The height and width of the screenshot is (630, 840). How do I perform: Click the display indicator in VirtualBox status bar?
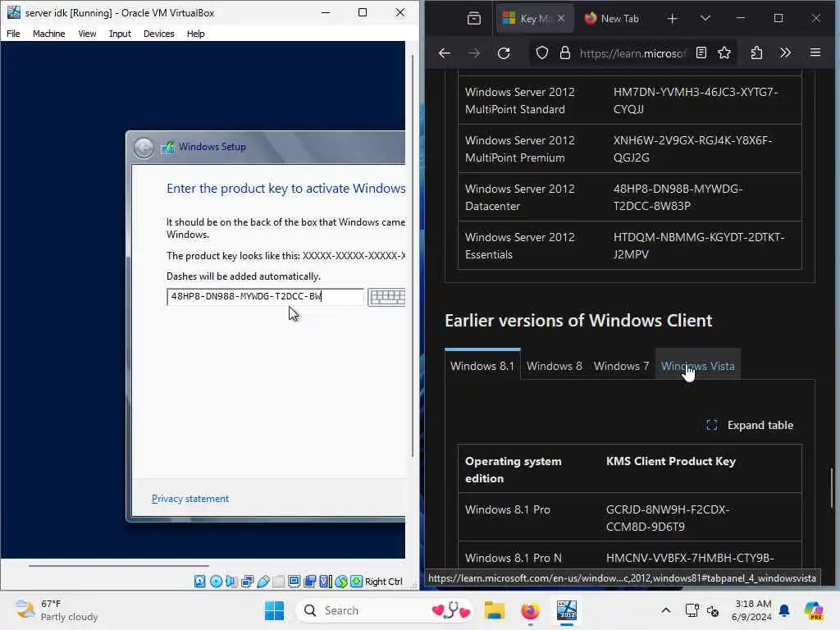point(294,582)
